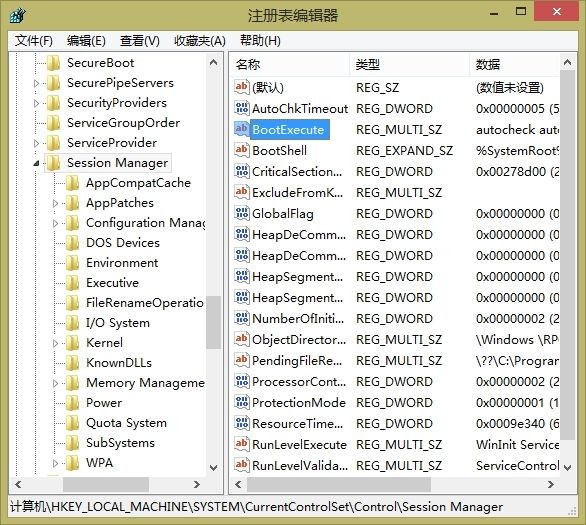Click the (默认) default value icon
Viewport: 586px width, 525px height.
coord(241,87)
